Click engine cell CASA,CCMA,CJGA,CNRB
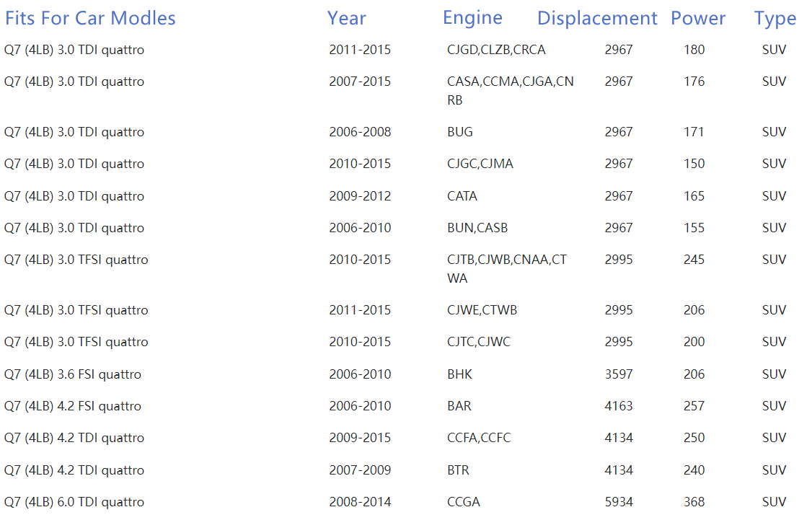Viewport: 812px width, 520px height. coord(511,91)
